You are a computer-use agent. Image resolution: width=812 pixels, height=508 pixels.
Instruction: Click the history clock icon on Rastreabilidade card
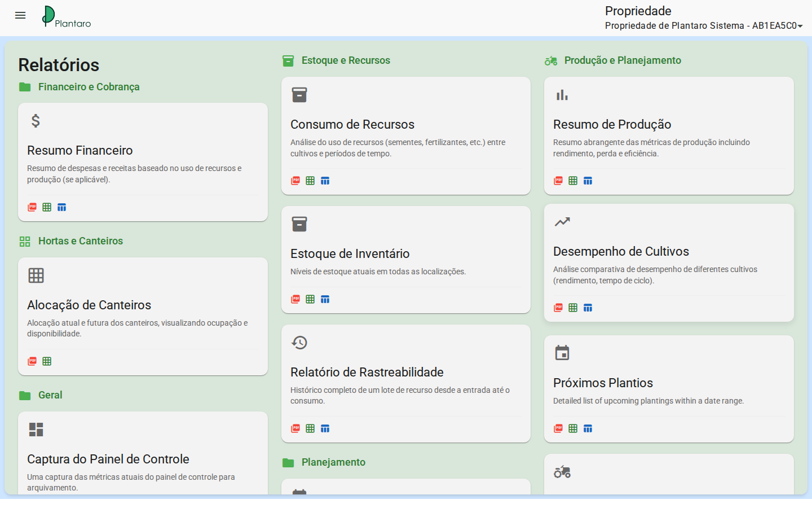[299, 343]
